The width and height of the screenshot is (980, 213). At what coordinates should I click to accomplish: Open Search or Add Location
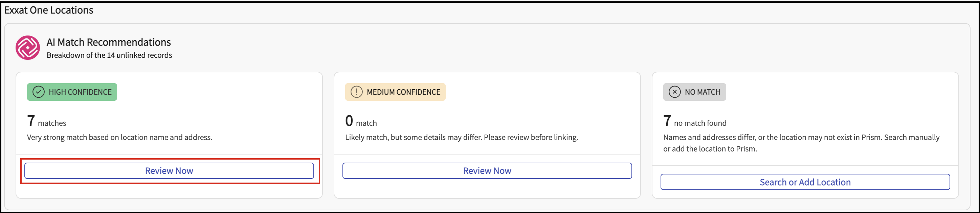[x=805, y=182]
